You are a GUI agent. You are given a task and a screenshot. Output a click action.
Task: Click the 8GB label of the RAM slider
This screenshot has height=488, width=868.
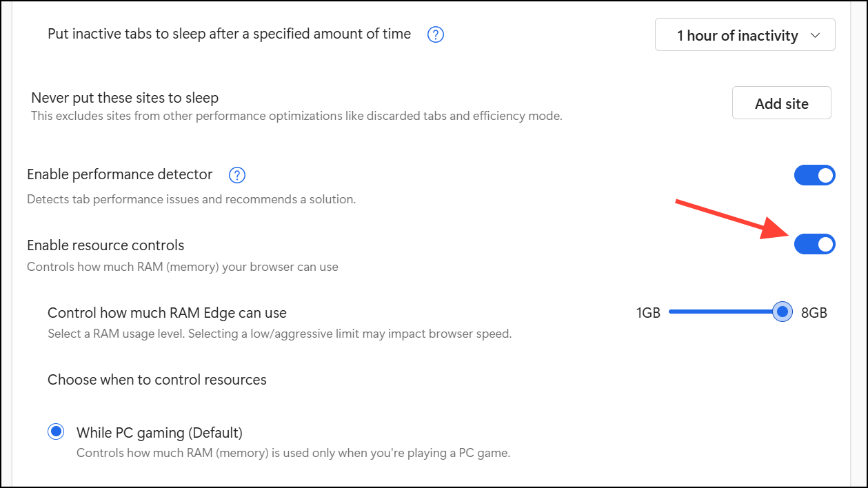814,313
